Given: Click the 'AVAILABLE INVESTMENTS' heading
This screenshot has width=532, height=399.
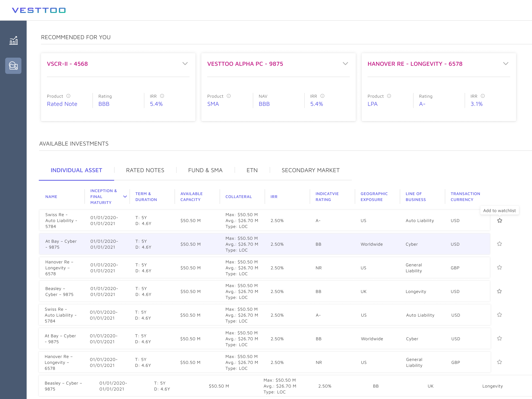Looking at the screenshot, I should coord(74,144).
